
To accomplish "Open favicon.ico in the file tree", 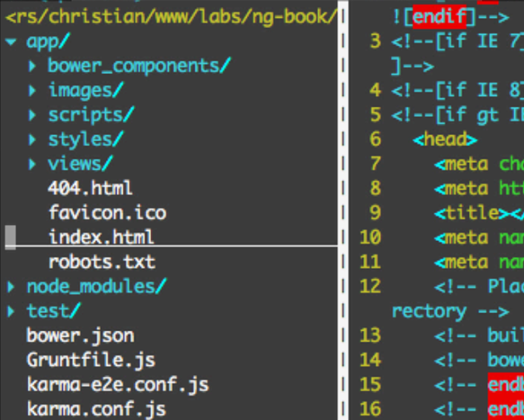I will pos(108,212).
